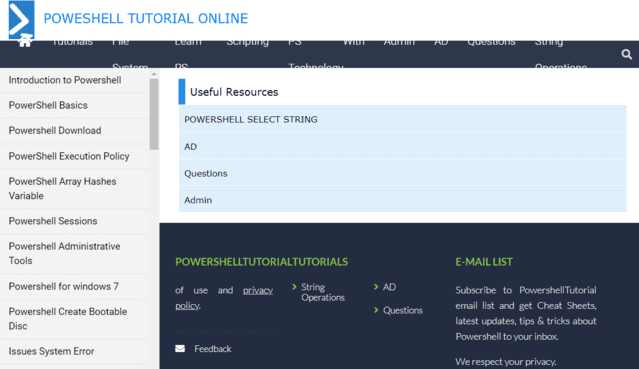Open the AD row in Useful Resources
639x369 pixels.
point(403,146)
